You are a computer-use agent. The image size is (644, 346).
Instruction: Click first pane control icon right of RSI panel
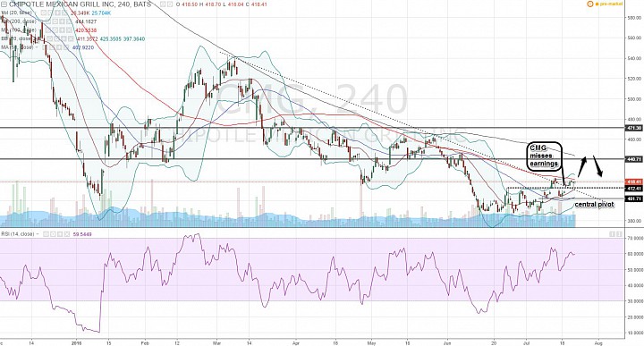613,234
